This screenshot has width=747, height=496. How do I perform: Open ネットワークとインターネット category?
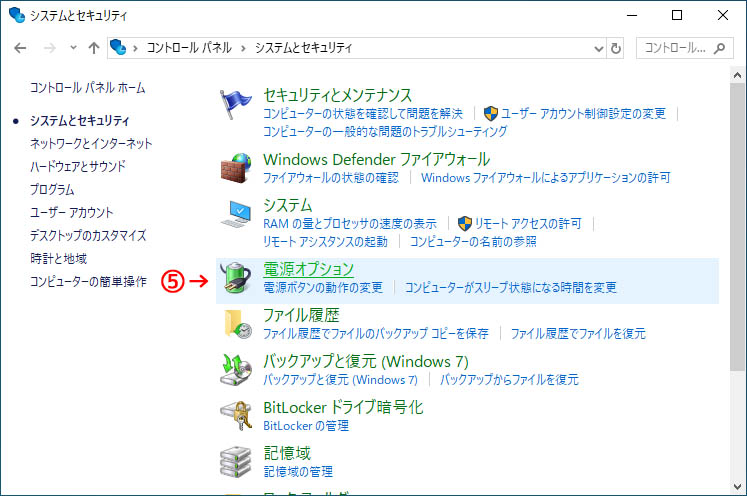(91, 143)
